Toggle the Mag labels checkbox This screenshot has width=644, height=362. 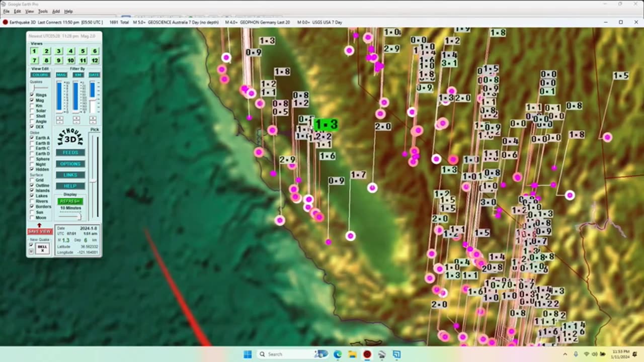coord(32,100)
